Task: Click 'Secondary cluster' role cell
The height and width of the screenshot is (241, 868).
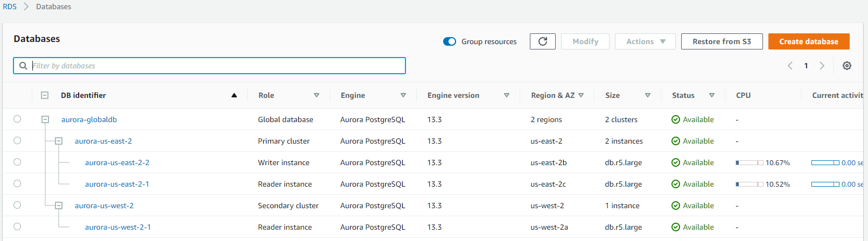Action: 288,205
